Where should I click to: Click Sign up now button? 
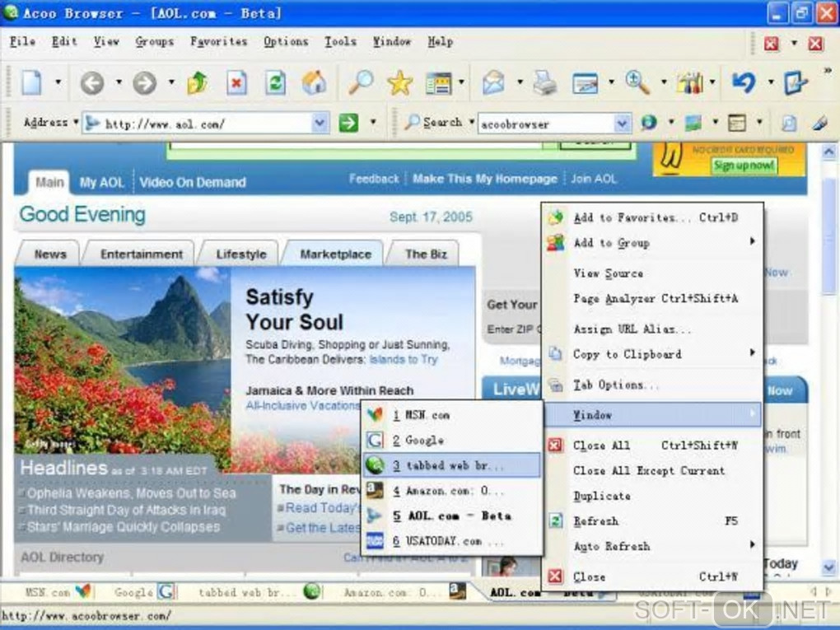coord(743,166)
